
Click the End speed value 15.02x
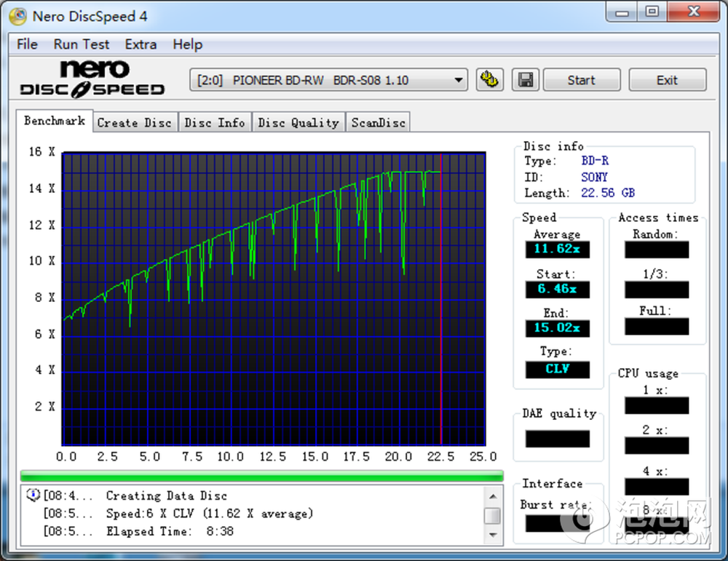click(x=557, y=328)
